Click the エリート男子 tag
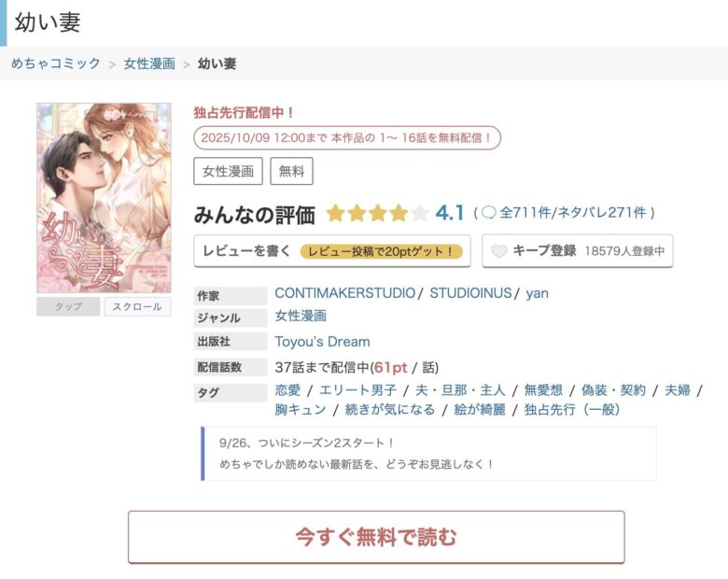This screenshot has height=579, width=728. tap(357, 389)
